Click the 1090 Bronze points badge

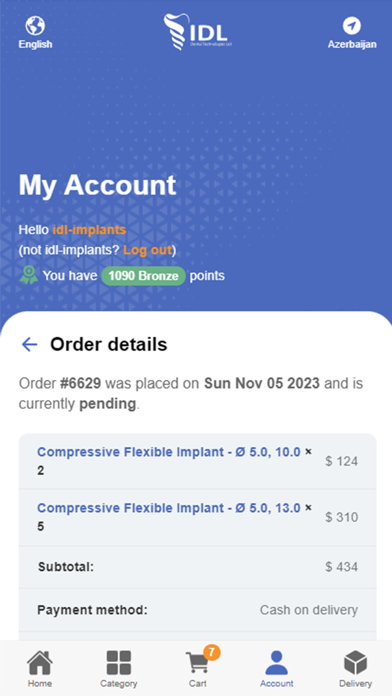click(143, 276)
